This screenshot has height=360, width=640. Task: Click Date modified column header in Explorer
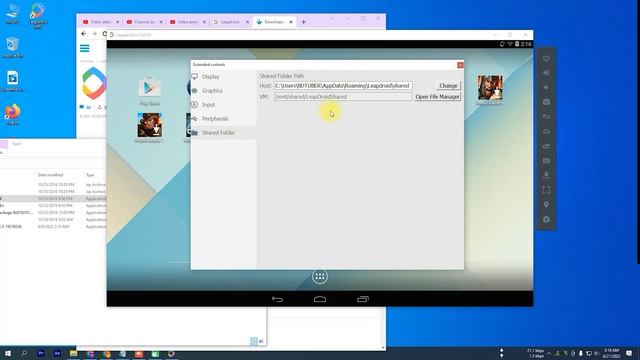(50, 175)
